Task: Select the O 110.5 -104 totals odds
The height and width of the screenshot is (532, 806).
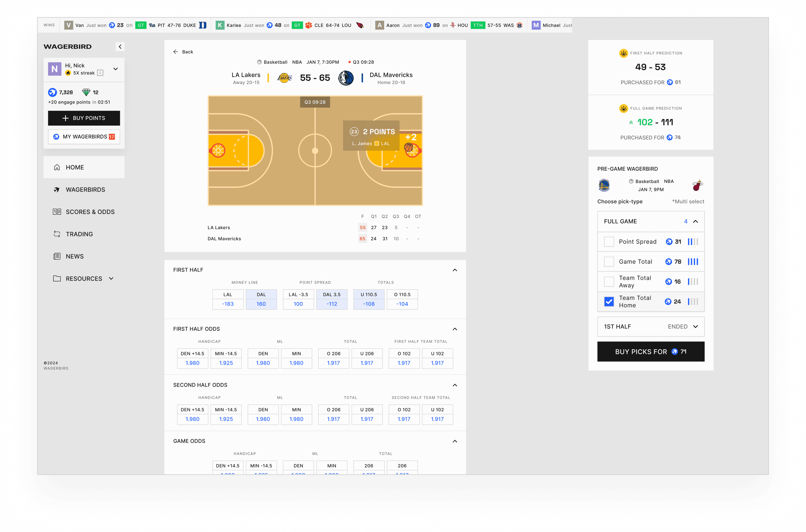Action: point(402,299)
